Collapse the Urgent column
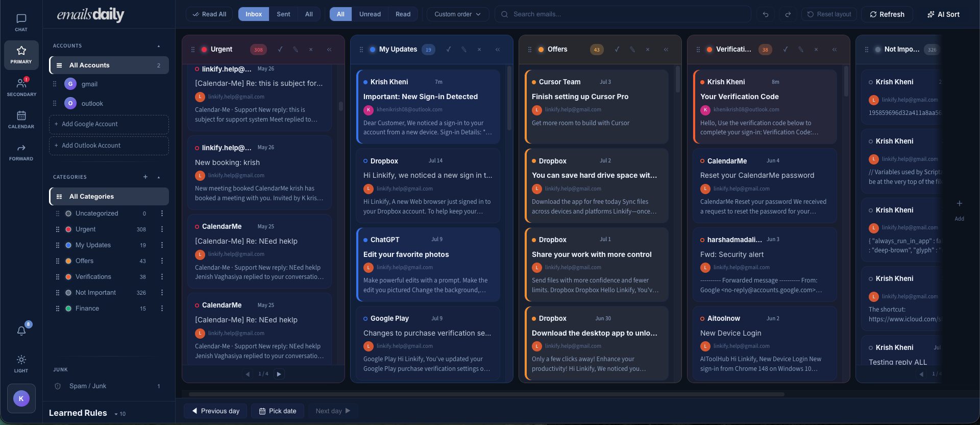Screen dimensions: 980x425 tap(329, 50)
